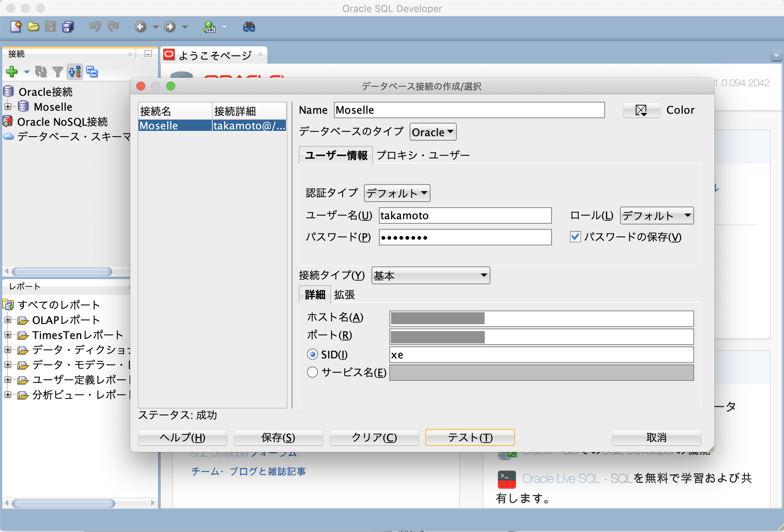Click the Clear (C) button
Image resolution: width=784 pixels, height=532 pixels.
pyautogui.click(x=374, y=437)
